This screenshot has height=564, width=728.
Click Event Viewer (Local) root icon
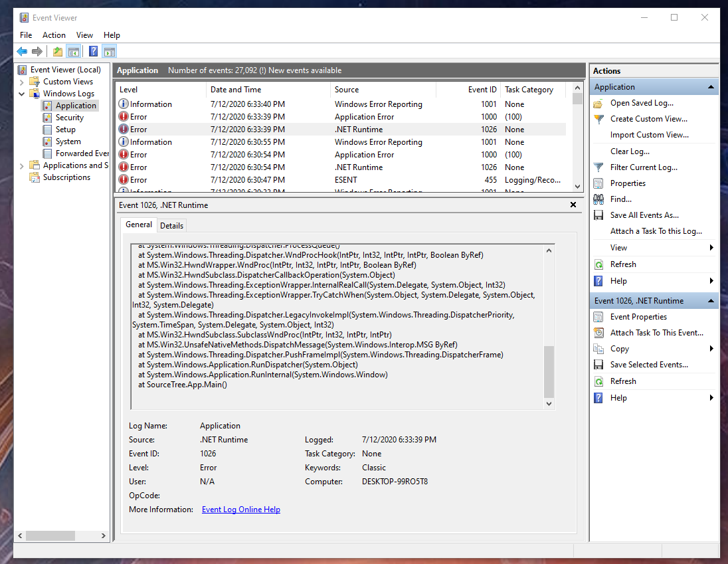click(22, 70)
